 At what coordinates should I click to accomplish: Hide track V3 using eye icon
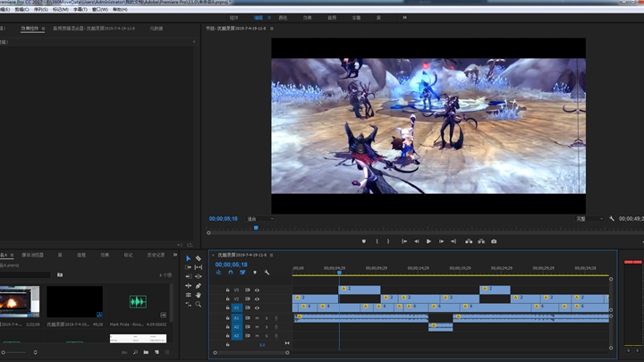[x=257, y=290]
